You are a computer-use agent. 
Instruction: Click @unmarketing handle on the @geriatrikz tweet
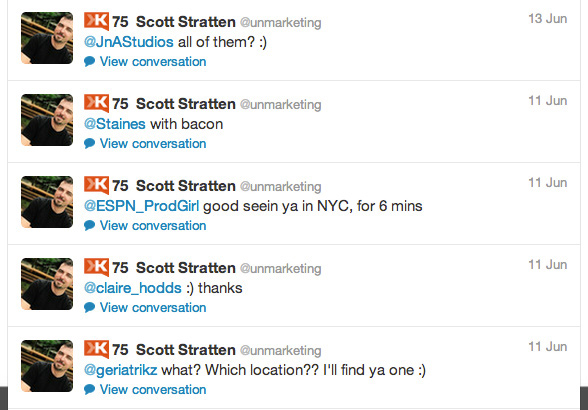280,351
